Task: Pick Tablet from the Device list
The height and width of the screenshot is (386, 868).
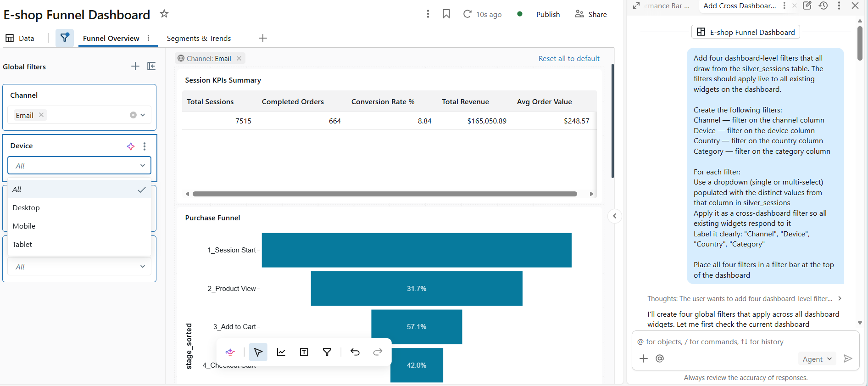Action: point(79,244)
